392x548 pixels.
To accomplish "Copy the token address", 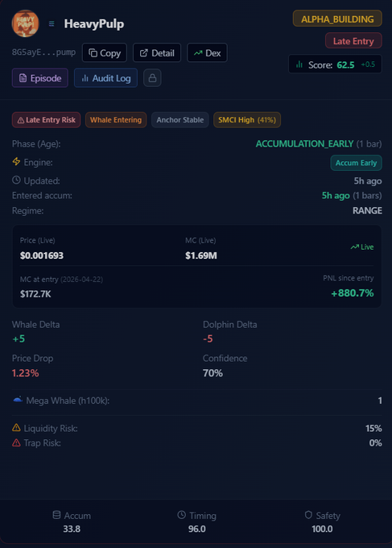I will tap(105, 52).
